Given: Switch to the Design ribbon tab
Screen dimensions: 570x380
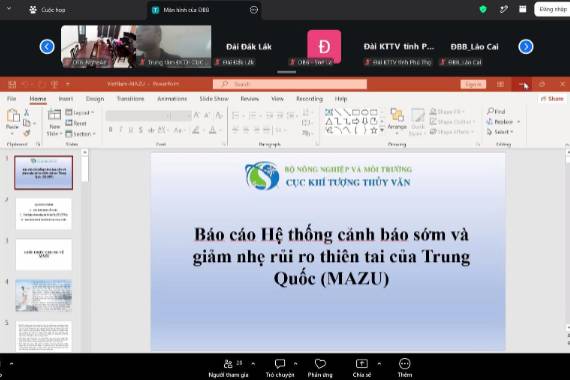Looking at the screenshot, I should 95,99.
